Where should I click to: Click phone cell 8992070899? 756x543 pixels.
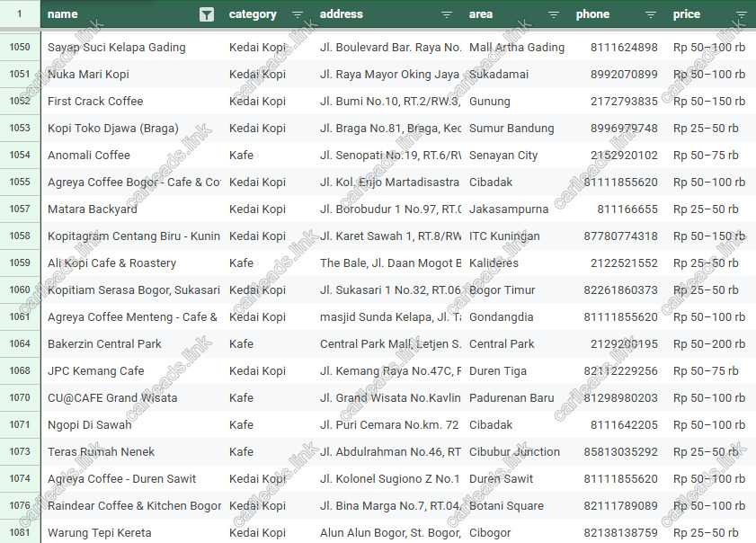coord(618,75)
